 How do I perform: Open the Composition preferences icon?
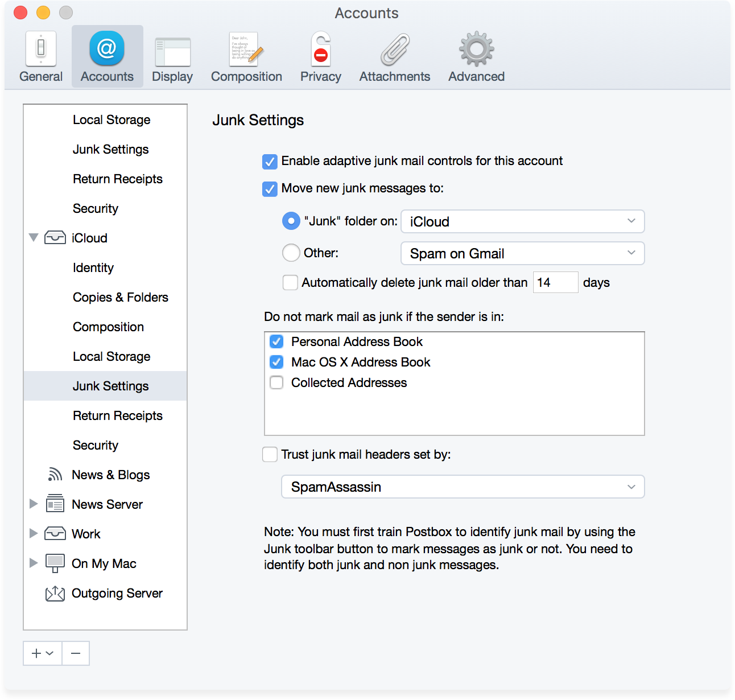(246, 50)
